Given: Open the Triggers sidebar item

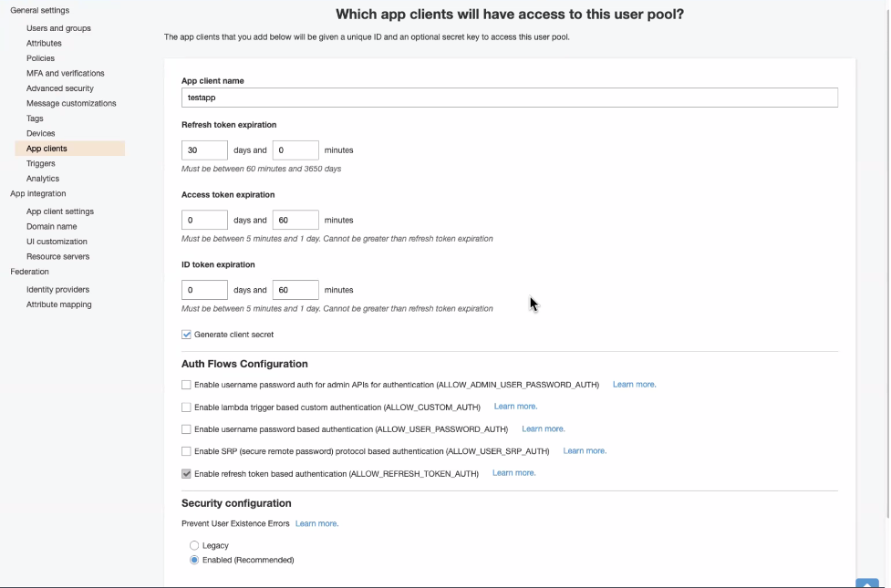Looking at the screenshot, I should click(41, 163).
